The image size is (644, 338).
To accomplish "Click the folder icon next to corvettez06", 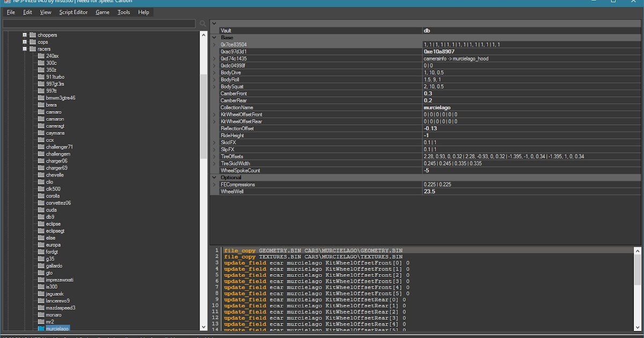I will pyautogui.click(x=41, y=203).
